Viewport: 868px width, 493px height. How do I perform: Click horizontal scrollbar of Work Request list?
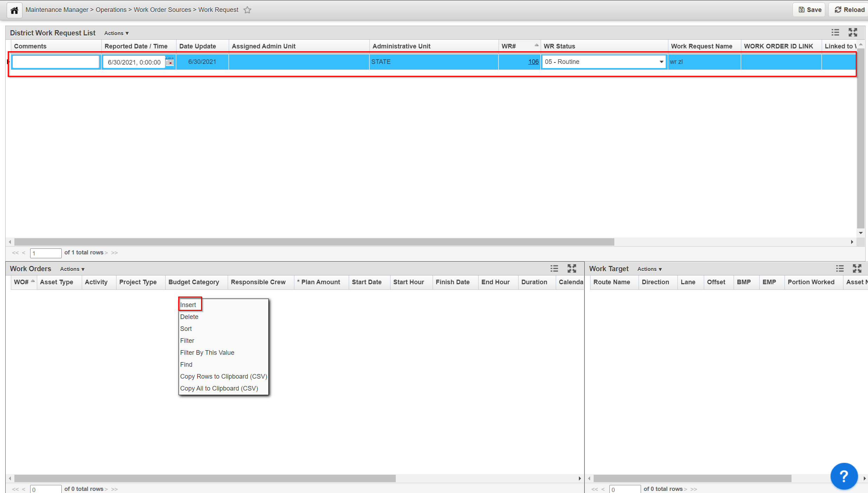(x=314, y=242)
